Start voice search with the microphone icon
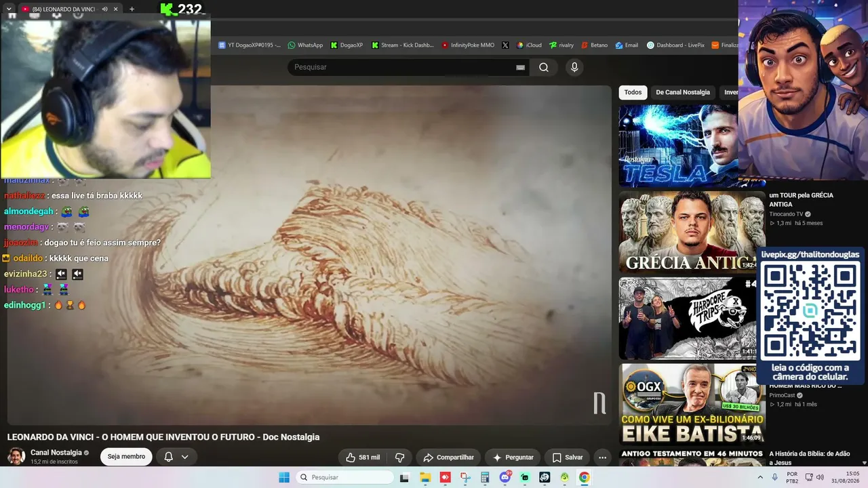The height and width of the screenshot is (488, 868). point(574,67)
